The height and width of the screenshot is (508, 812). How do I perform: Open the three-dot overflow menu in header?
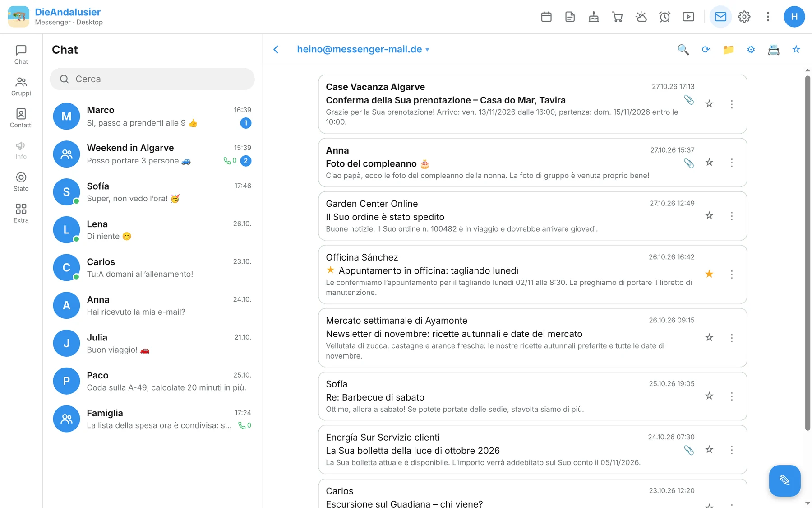768,17
